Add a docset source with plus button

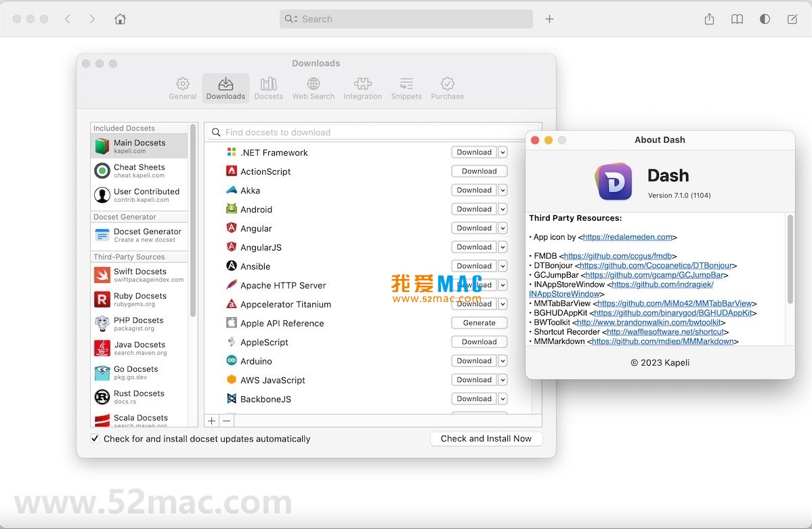[212, 421]
